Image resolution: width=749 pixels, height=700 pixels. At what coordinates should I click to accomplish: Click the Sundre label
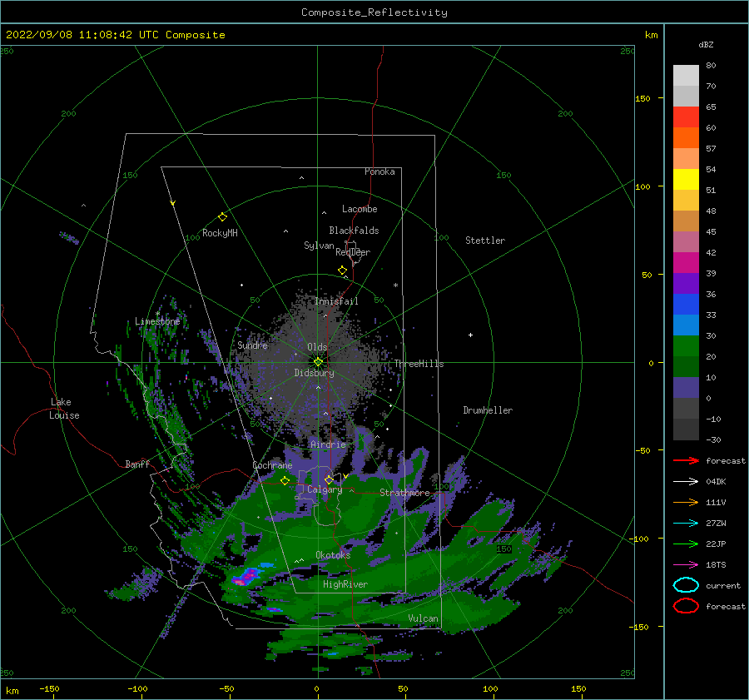pyautogui.click(x=252, y=345)
